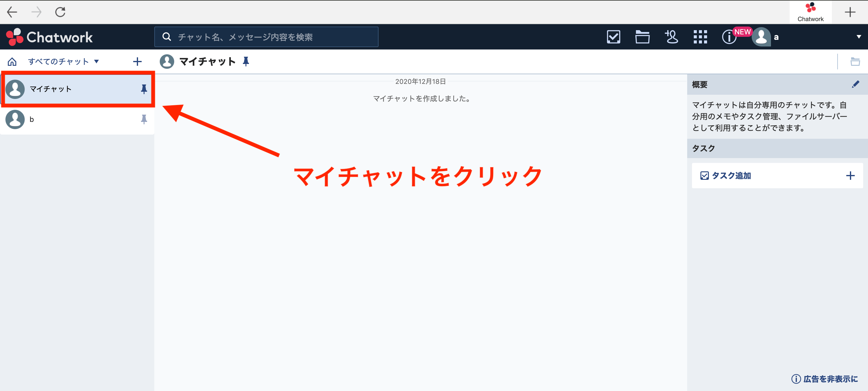Click the 概要 description text
Viewport: 868px width, 391px height.
pyautogui.click(x=770, y=116)
